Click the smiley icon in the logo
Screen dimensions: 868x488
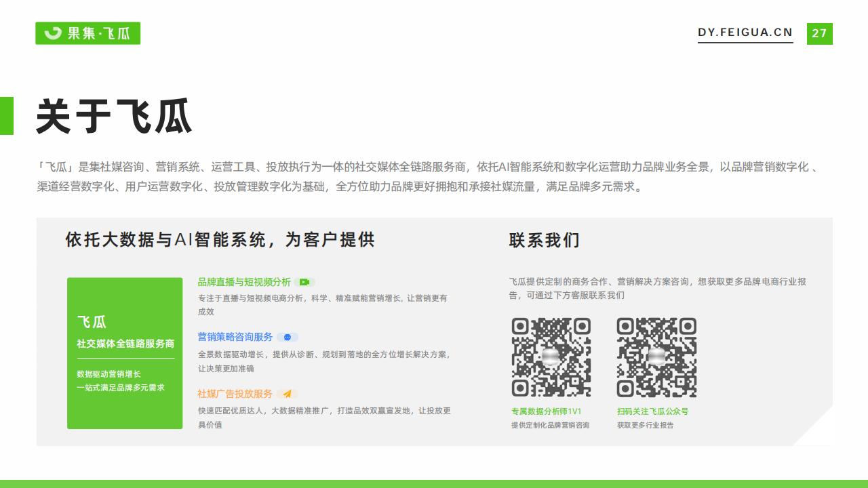53,33
